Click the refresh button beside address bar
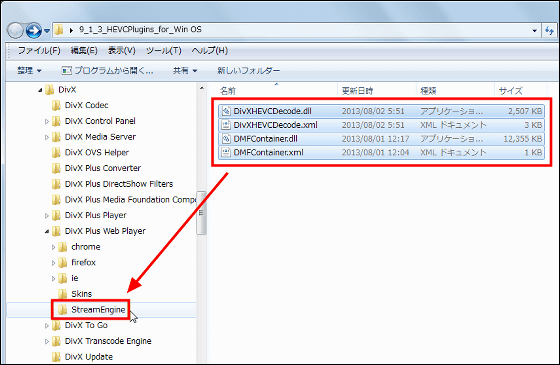560x365 pixels. point(549,31)
